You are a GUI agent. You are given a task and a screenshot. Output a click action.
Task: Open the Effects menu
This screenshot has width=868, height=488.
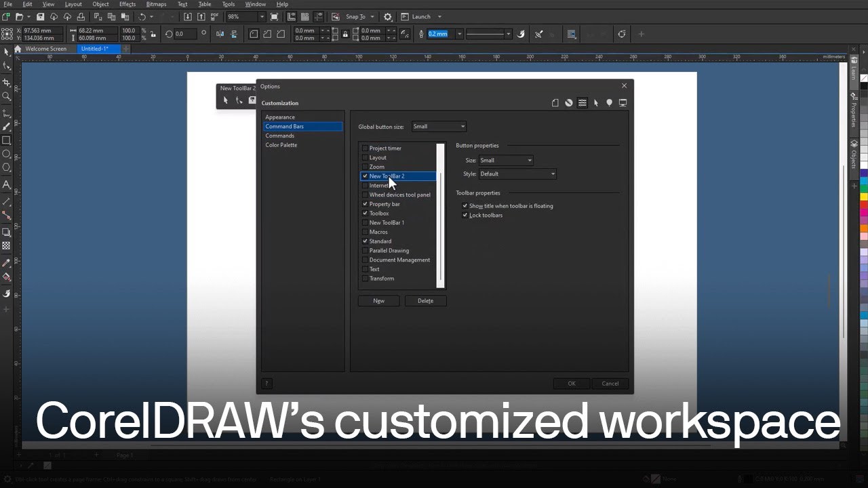point(127,4)
